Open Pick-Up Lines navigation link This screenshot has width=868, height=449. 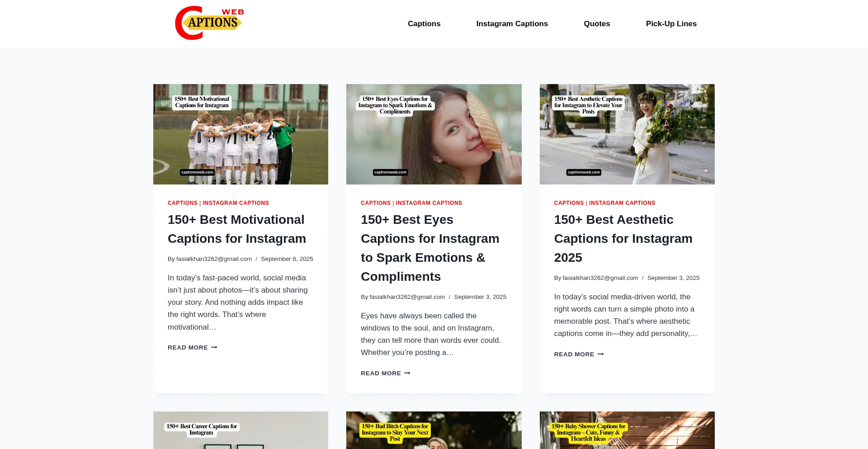tap(671, 24)
